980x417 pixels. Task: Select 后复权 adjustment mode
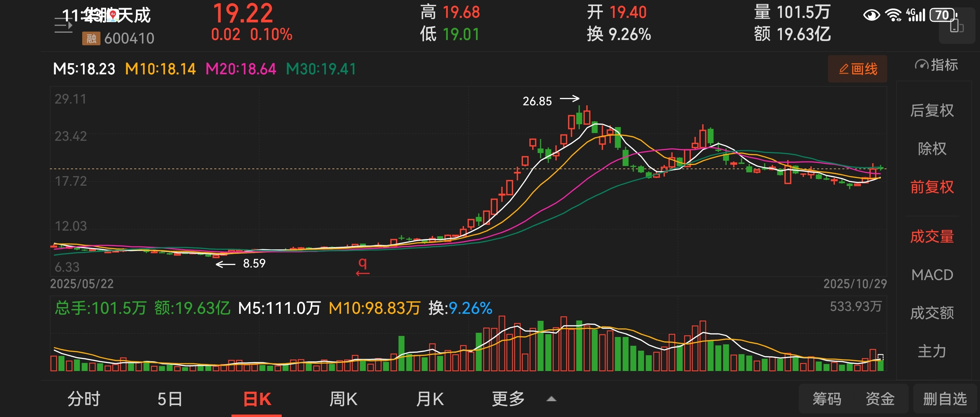click(932, 111)
